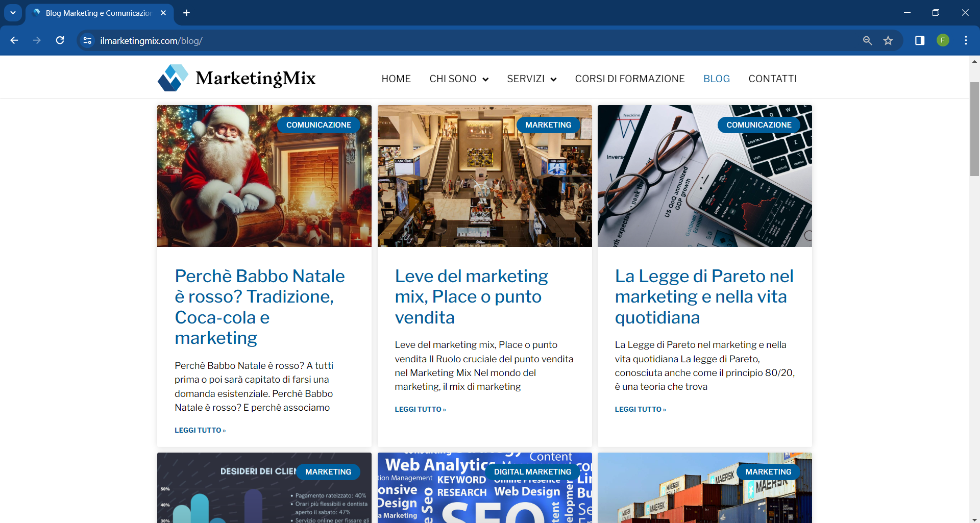Click the scrollbar up arrow
This screenshot has height=523, width=980.
[x=974, y=61]
